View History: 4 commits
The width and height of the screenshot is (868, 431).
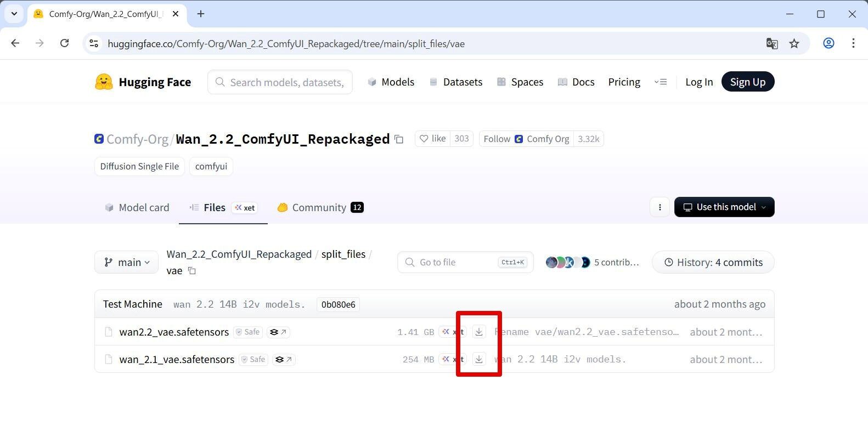point(713,262)
